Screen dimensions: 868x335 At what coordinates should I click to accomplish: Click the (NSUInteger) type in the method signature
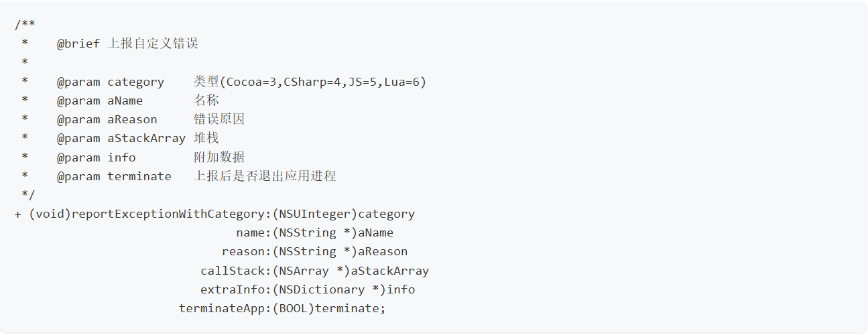click(x=314, y=214)
